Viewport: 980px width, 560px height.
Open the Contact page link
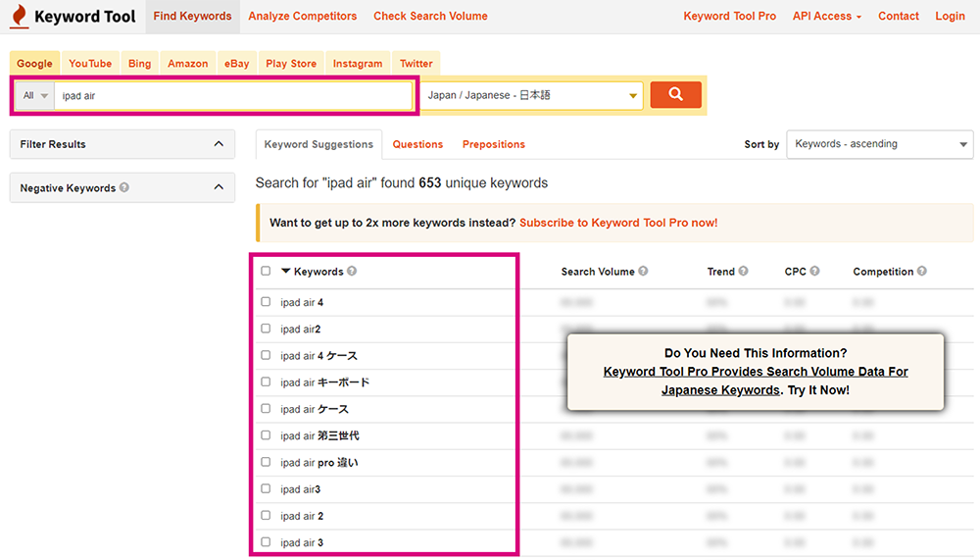click(x=898, y=17)
